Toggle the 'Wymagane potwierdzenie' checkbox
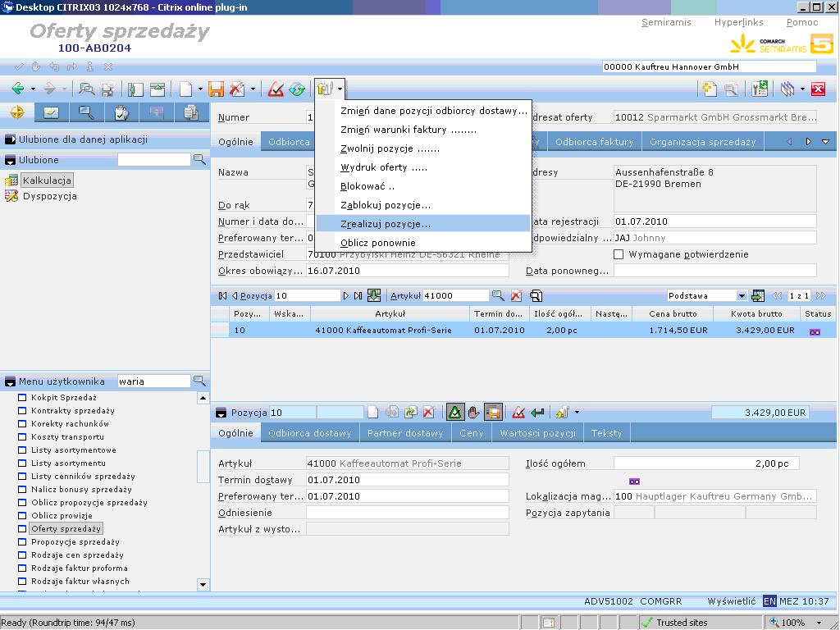Screen dimensions: 840x630 pyautogui.click(x=619, y=254)
